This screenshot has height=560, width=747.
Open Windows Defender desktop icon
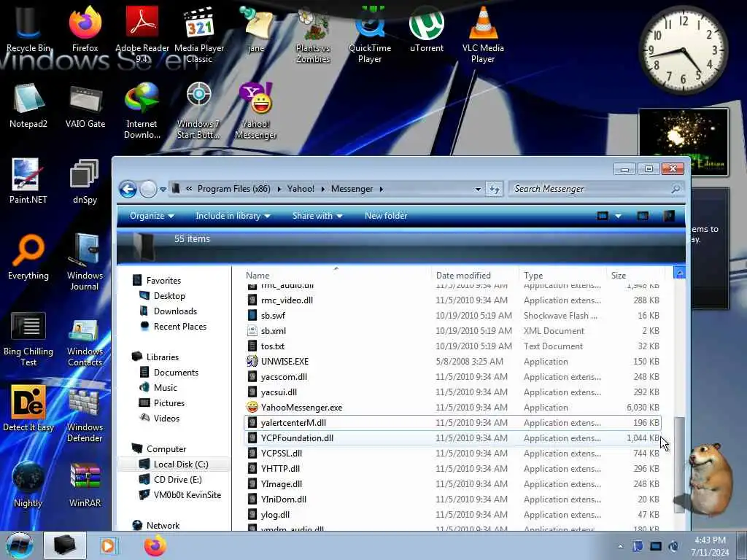pos(85,414)
